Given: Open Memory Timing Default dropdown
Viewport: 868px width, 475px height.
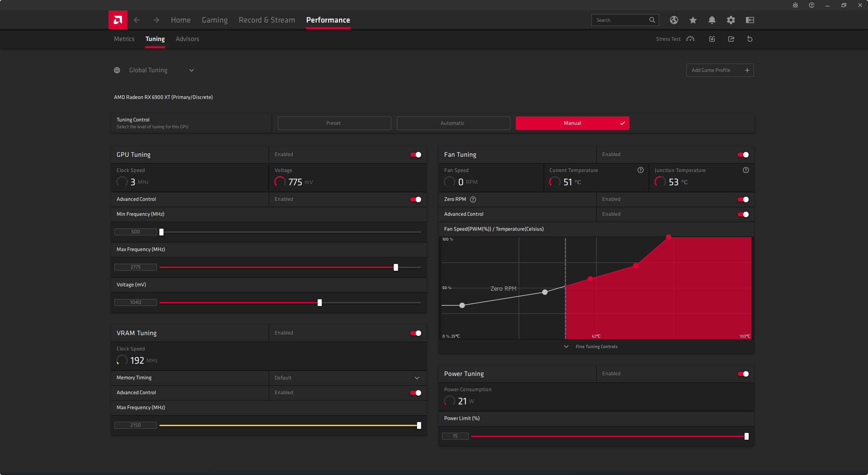Looking at the screenshot, I should point(348,378).
